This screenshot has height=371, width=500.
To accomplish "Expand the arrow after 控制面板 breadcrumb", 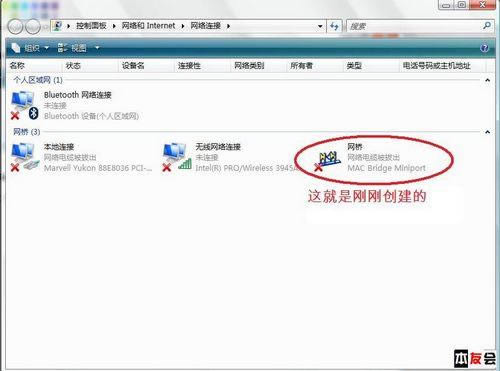I will (114, 26).
